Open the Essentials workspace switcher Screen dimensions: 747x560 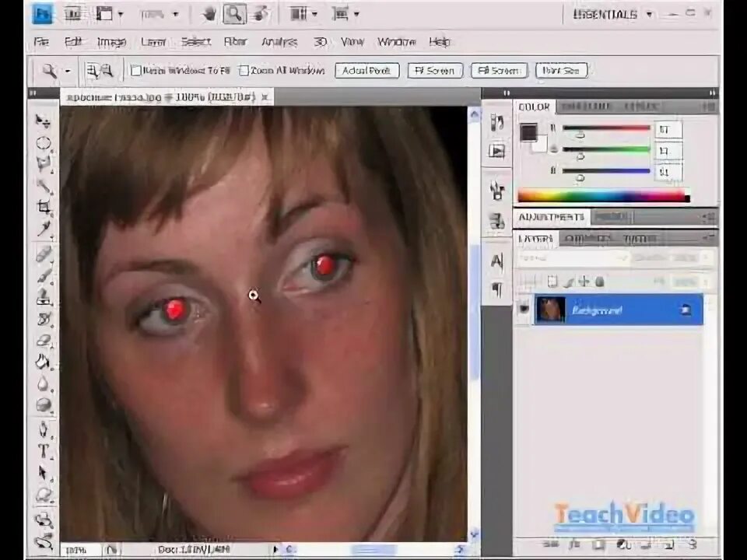tap(612, 14)
